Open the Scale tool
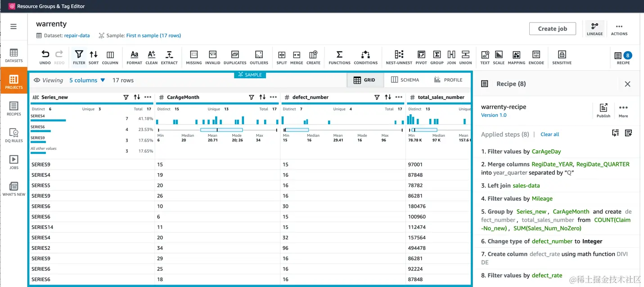 (499, 57)
